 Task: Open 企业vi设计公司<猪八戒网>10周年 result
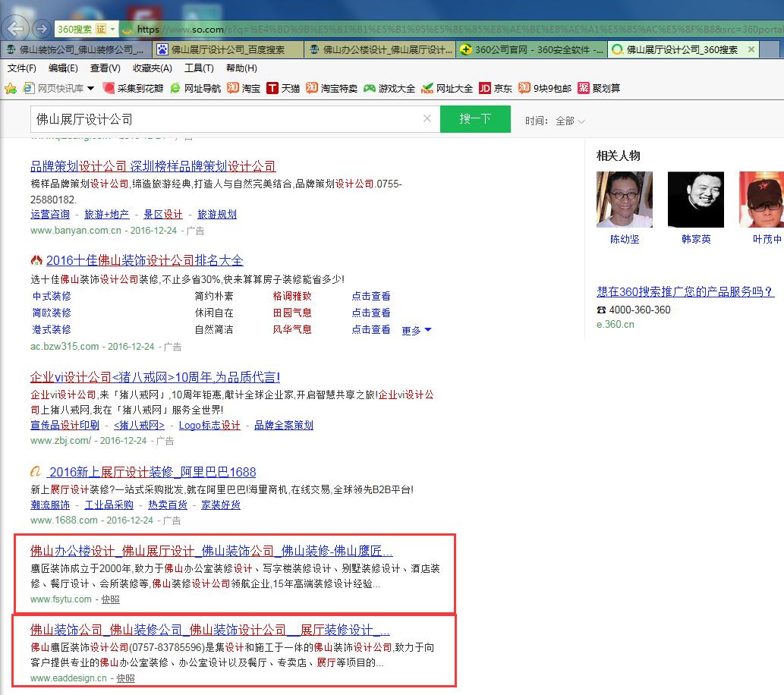point(155,377)
